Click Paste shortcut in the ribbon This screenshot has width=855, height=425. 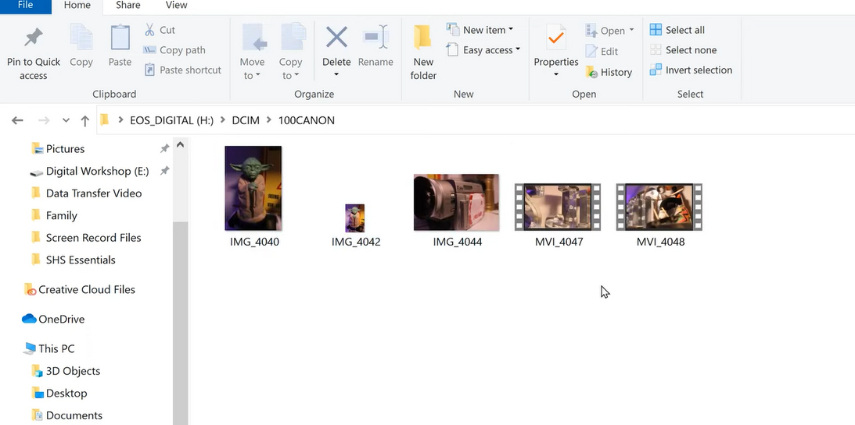tap(183, 70)
